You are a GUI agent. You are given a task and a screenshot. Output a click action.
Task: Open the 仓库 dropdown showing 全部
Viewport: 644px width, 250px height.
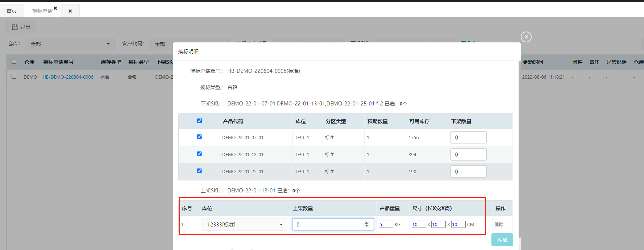coord(70,44)
